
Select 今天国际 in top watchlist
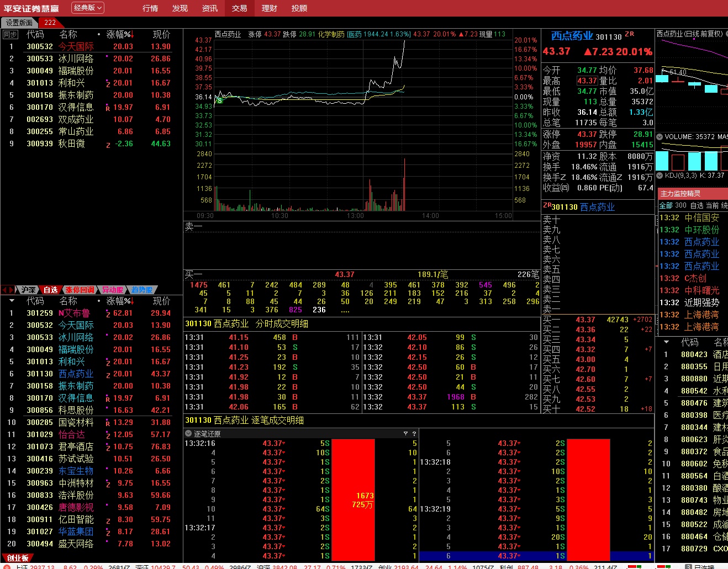76,47
